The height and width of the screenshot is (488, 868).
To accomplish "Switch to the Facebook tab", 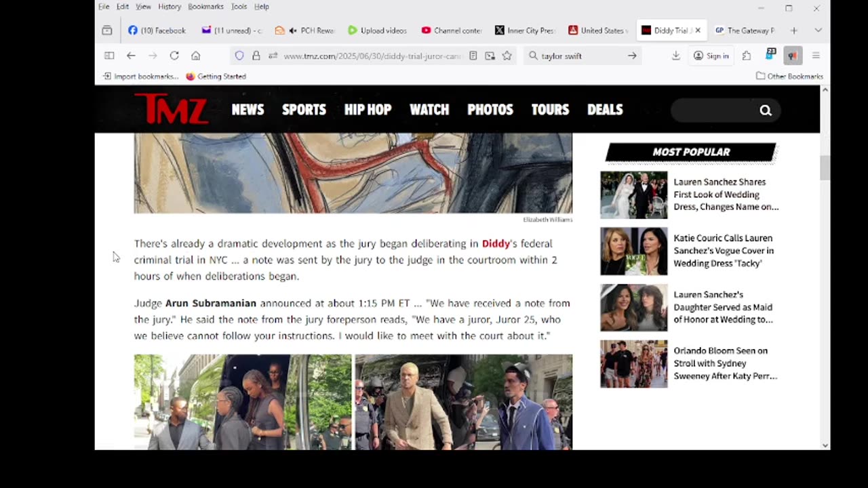I will pos(157,30).
